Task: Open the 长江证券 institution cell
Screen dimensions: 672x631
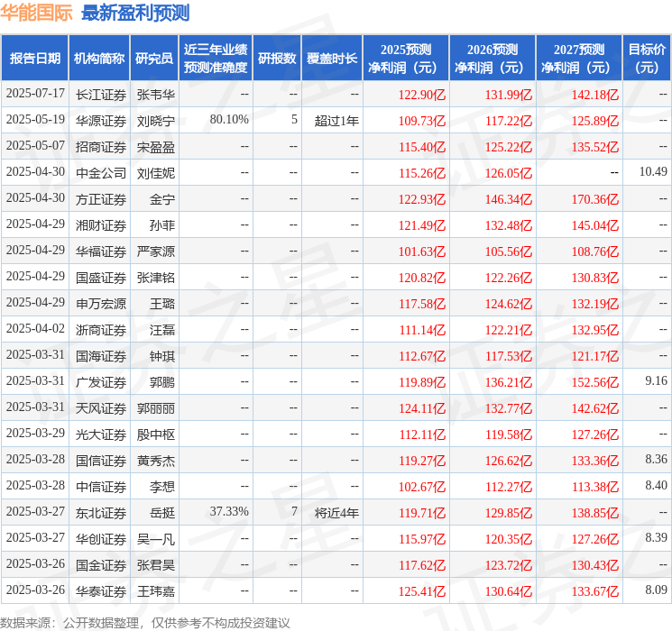Action: click(101, 95)
